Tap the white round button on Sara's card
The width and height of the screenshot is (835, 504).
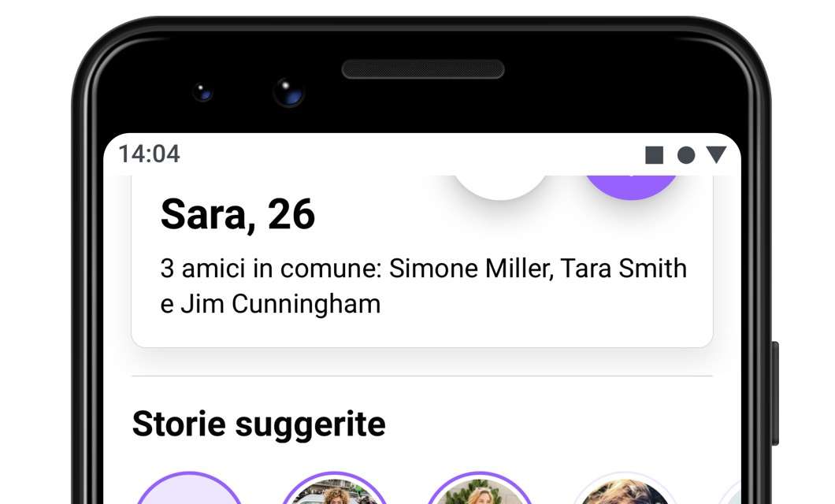pyautogui.click(x=500, y=187)
